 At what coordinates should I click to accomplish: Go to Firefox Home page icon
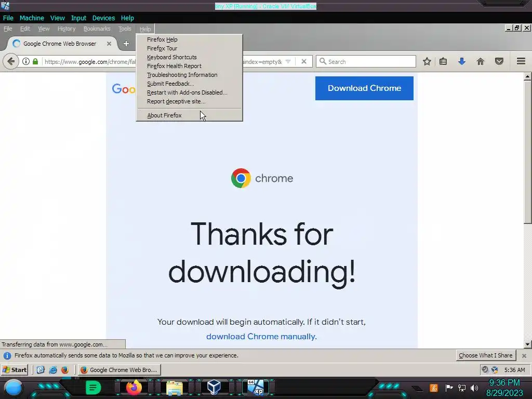click(481, 61)
